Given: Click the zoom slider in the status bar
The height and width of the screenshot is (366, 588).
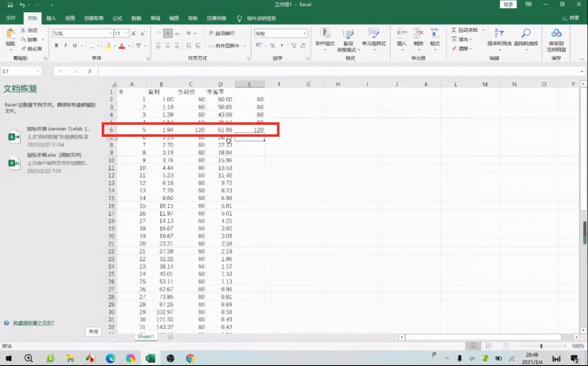Looking at the screenshot, I should (x=541, y=346).
